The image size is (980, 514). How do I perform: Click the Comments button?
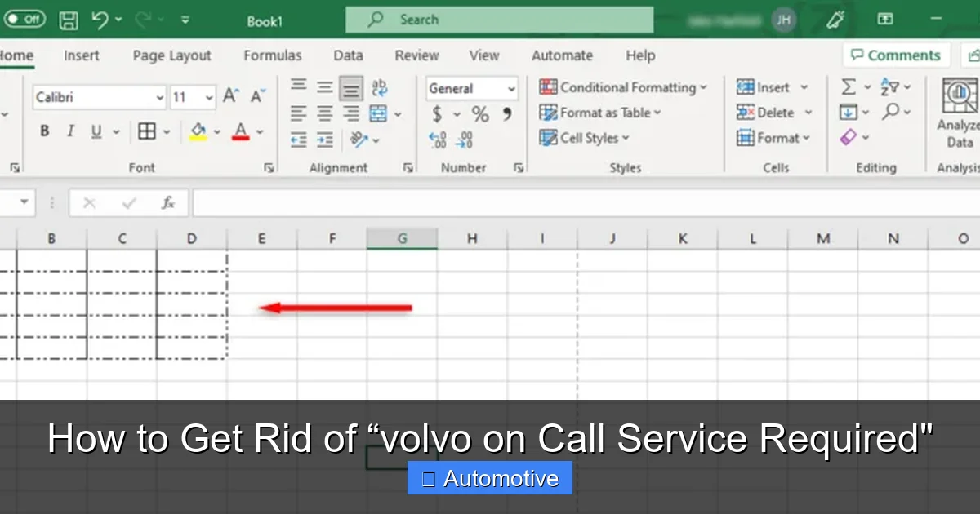pyautogui.click(x=896, y=55)
